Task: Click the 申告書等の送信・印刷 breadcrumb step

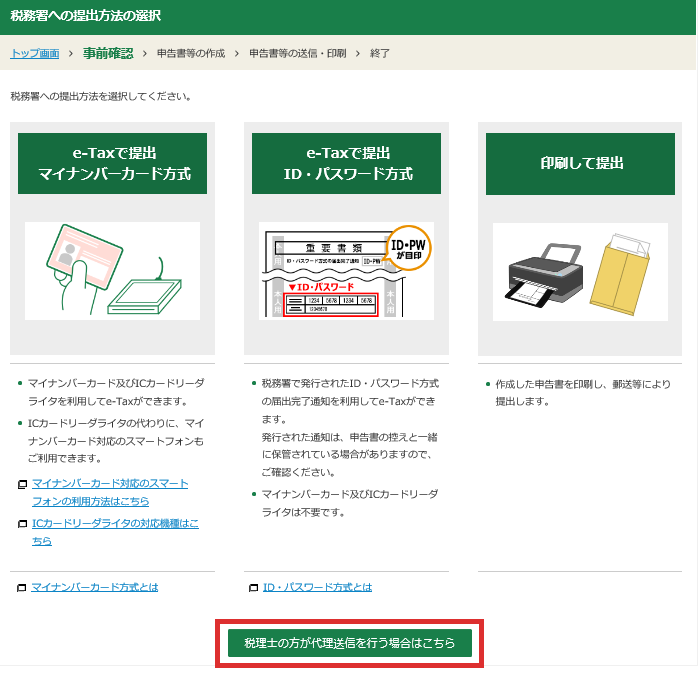Action: (x=298, y=54)
